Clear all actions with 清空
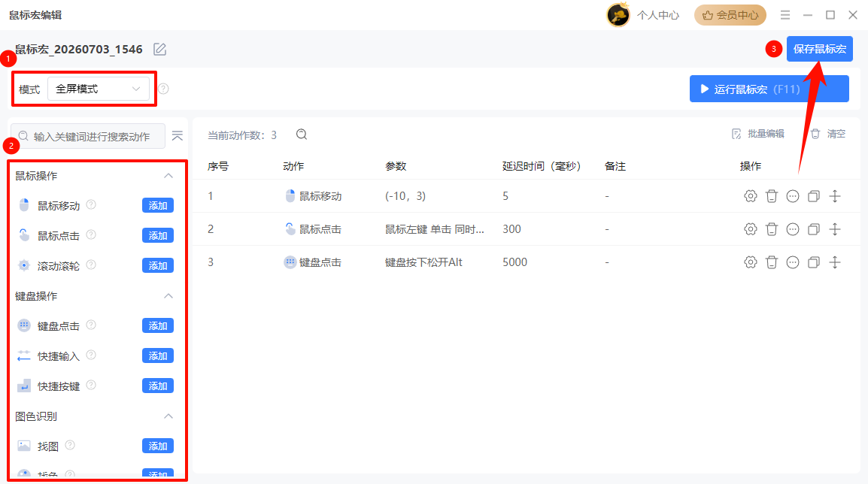868x484 pixels. (828, 134)
